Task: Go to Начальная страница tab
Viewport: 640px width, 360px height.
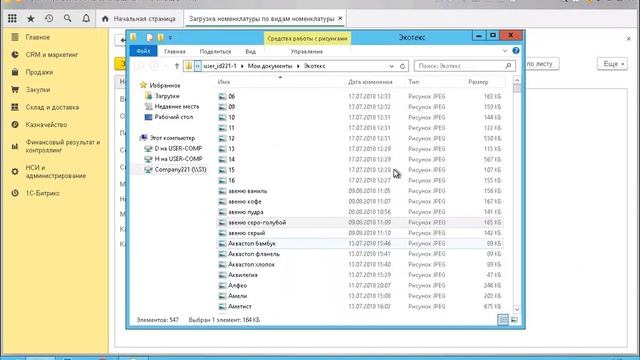Action: 139,19
